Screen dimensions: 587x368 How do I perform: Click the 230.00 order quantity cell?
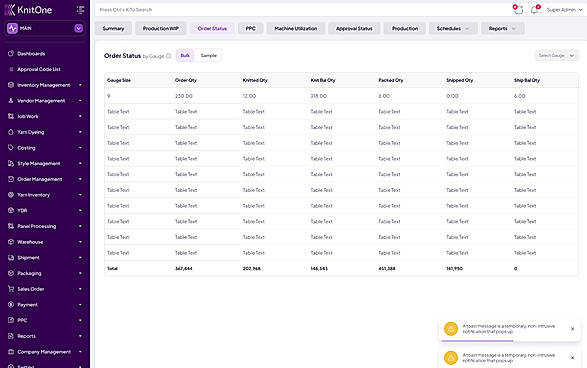[183, 96]
